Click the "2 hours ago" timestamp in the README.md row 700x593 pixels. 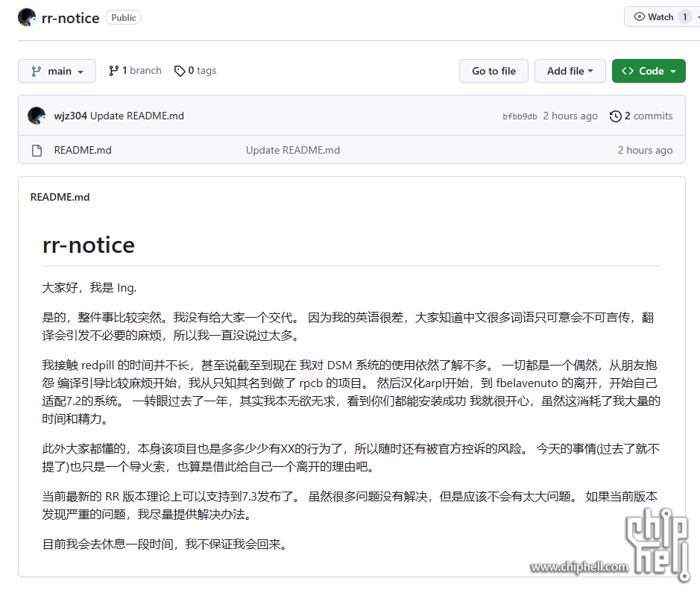[645, 150]
